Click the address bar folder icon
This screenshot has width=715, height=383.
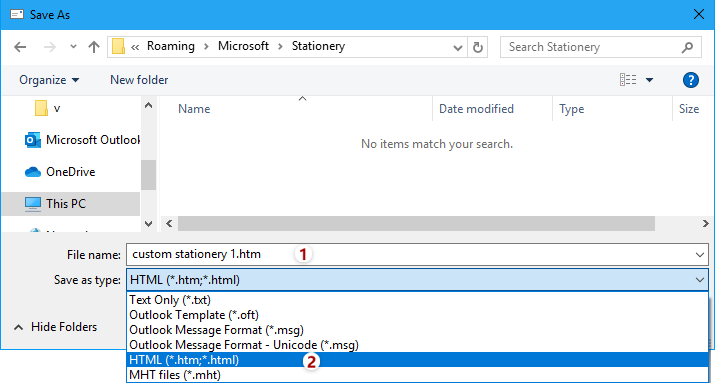pos(118,47)
